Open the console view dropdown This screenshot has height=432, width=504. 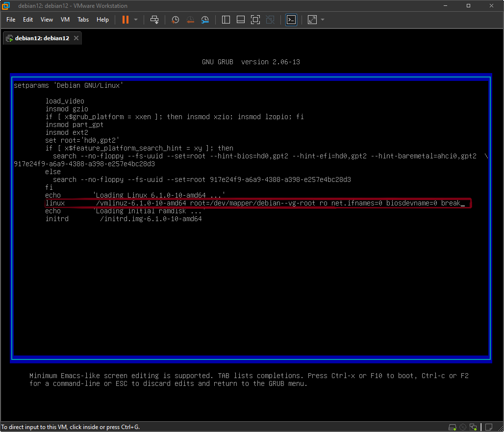point(291,20)
